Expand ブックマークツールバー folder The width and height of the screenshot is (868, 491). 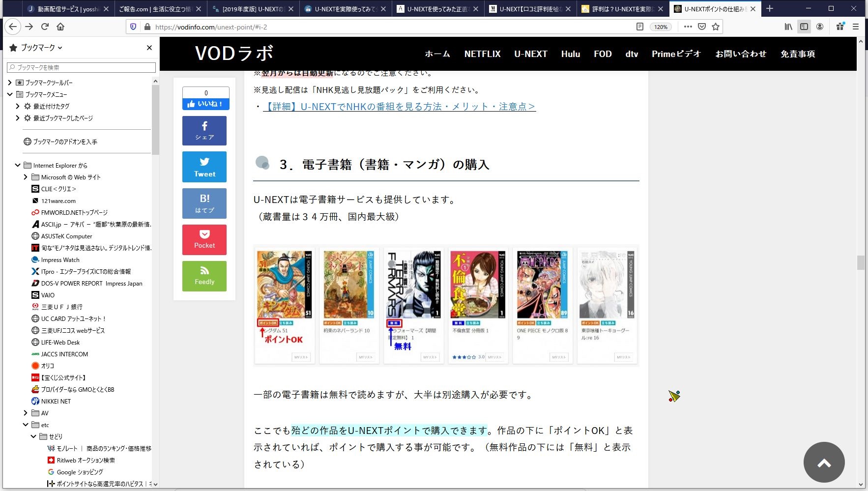(10, 83)
